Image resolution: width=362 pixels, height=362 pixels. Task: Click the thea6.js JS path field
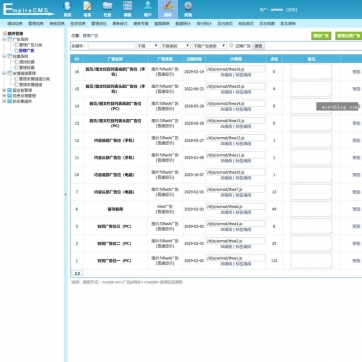[235, 206]
